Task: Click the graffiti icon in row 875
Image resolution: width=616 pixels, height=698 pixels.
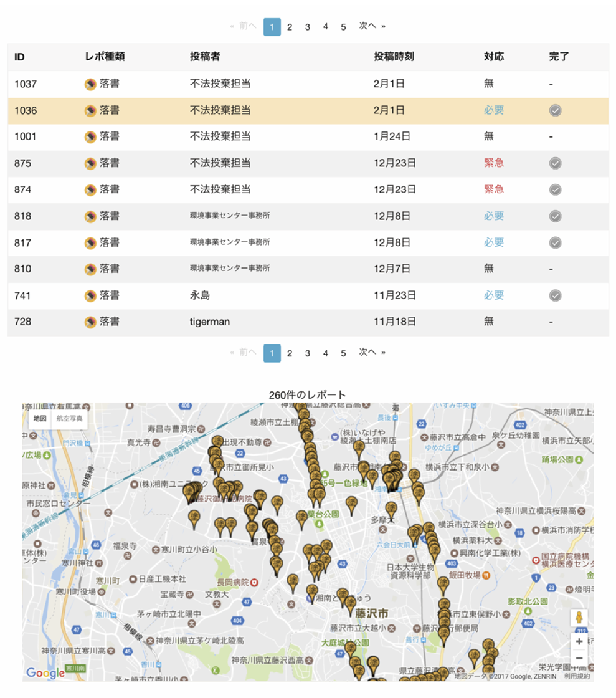Action: [x=90, y=163]
